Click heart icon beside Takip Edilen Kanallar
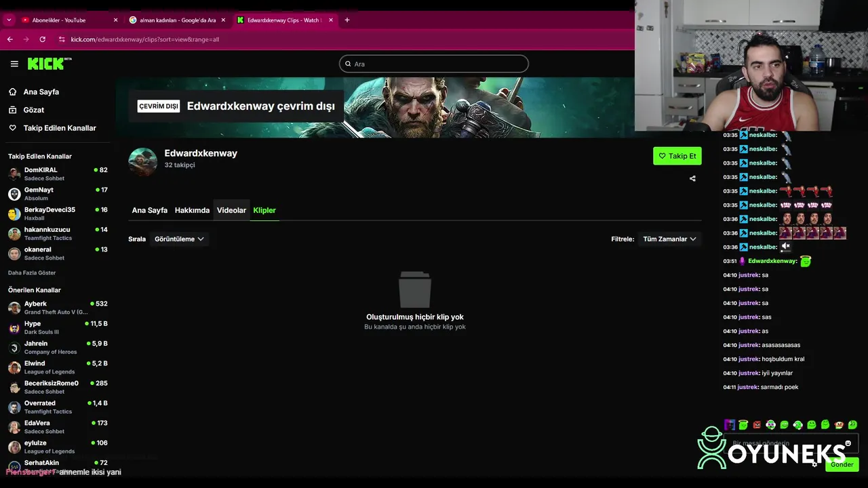Image resolution: width=868 pixels, height=488 pixels. [12, 128]
